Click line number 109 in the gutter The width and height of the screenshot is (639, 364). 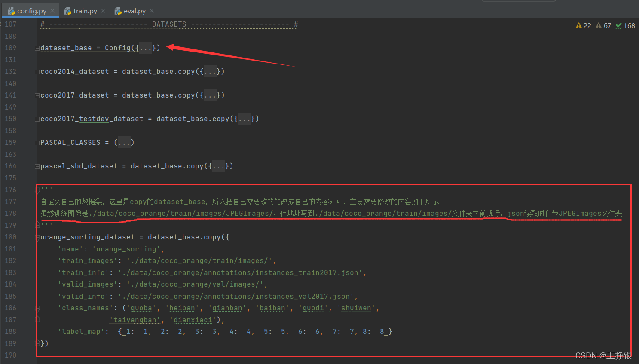tap(10, 48)
